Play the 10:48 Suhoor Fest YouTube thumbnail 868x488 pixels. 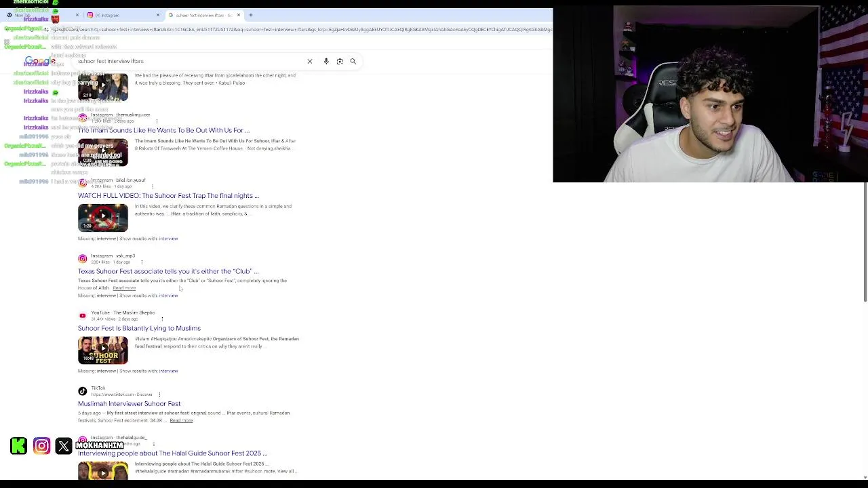point(102,350)
